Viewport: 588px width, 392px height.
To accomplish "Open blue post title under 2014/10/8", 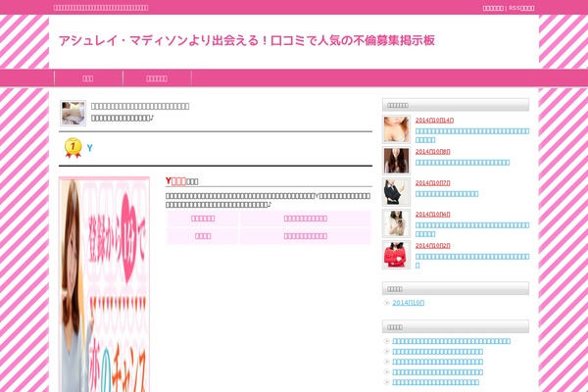I will [x=463, y=163].
